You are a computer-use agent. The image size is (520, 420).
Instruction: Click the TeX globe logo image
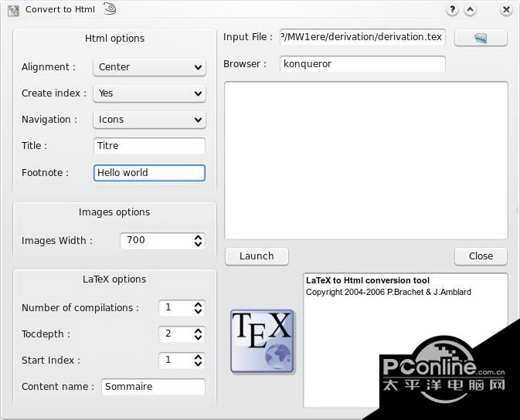262,341
